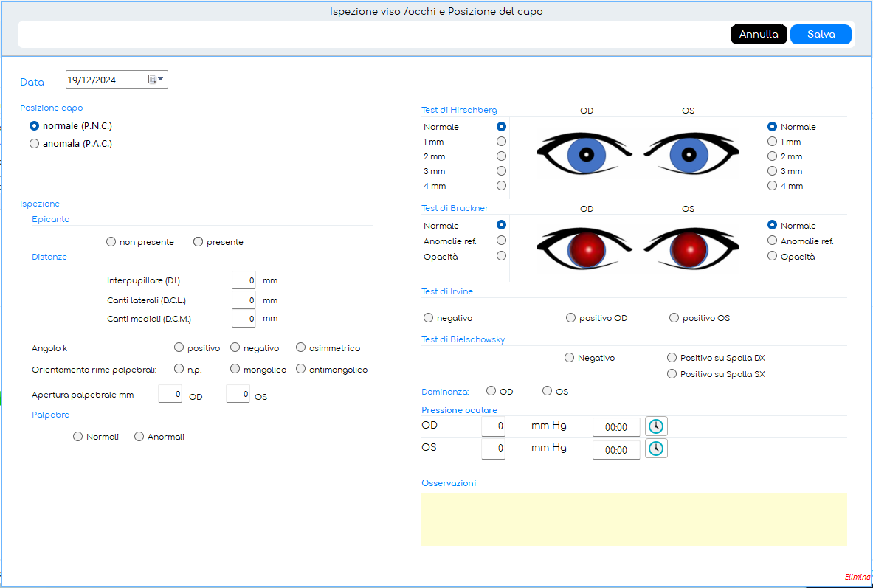This screenshot has height=588, width=873.
Task: Choose mongolico palpebral orientation
Action: 235,369
